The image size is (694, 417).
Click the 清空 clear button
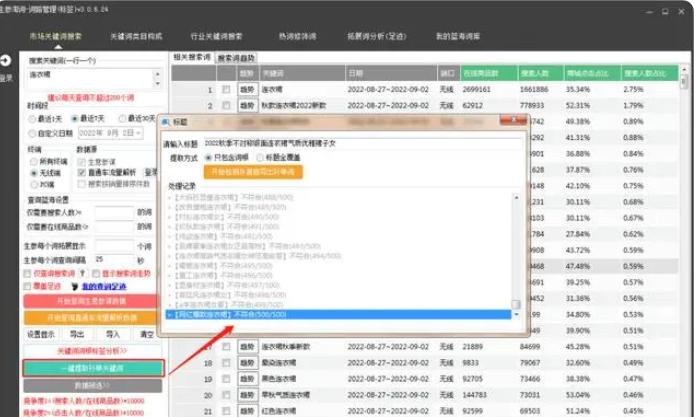point(147,335)
